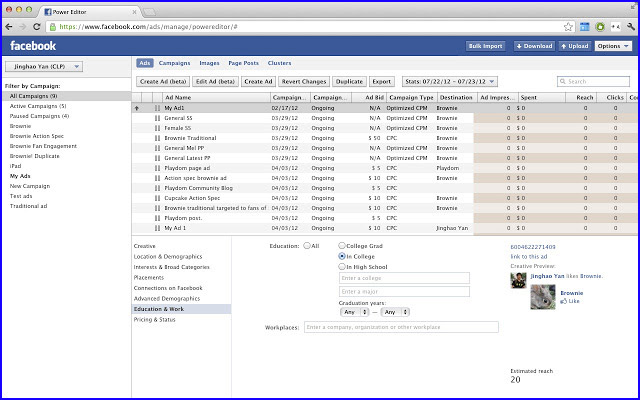Click Jinghao Yan profile thumbnail
The image size is (640, 400).
pyautogui.click(x=518, y=280)
